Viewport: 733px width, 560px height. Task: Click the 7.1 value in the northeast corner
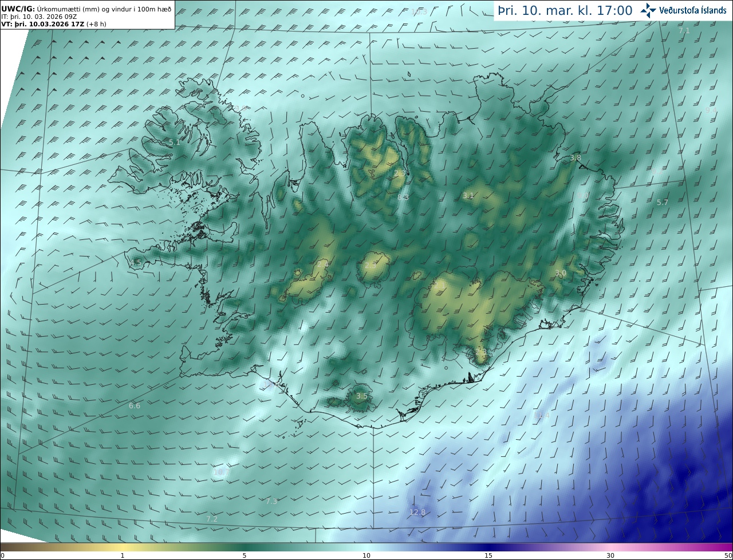click(x=684, y=31)
